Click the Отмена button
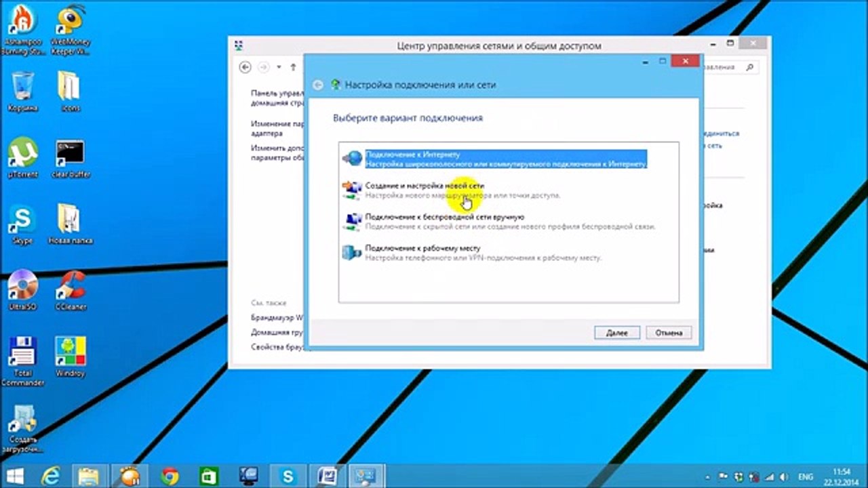 (x=669, y=333)
